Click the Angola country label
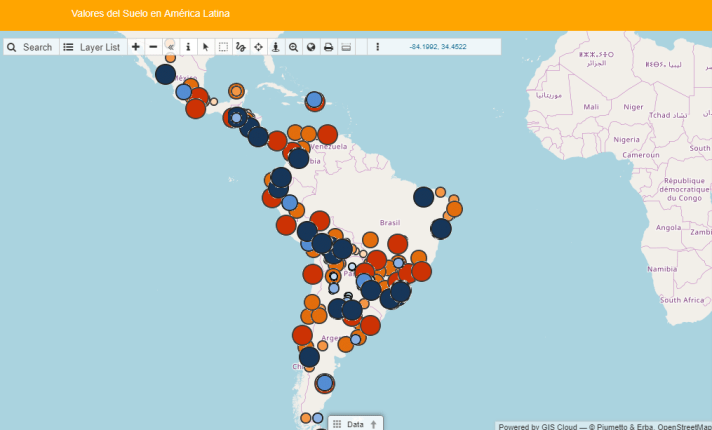The width and height of the screenshot is (712, 430). (668, 227)
